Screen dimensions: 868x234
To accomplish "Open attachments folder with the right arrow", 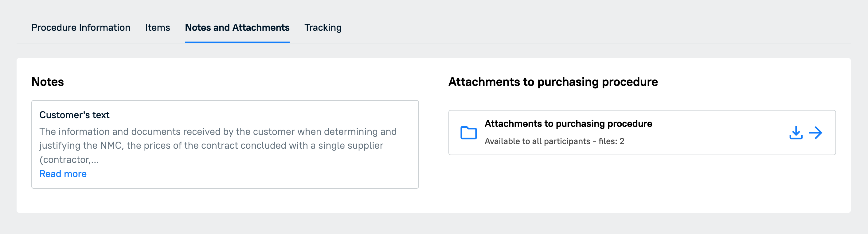I will [x=815, y=133].
